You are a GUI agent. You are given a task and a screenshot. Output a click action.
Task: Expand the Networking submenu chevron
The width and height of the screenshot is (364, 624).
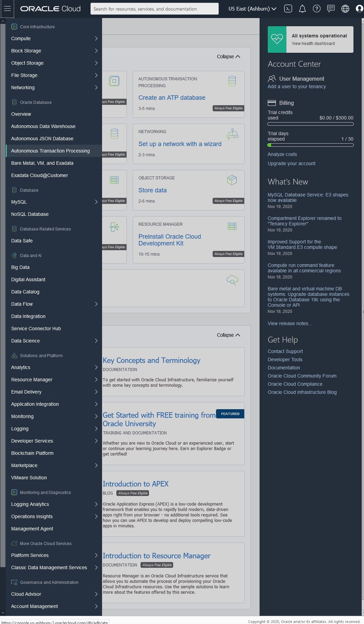96,87
